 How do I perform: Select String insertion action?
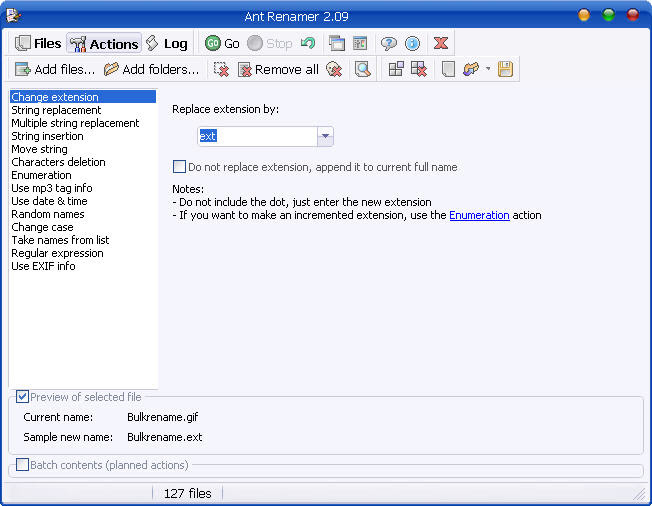[83, 136]
